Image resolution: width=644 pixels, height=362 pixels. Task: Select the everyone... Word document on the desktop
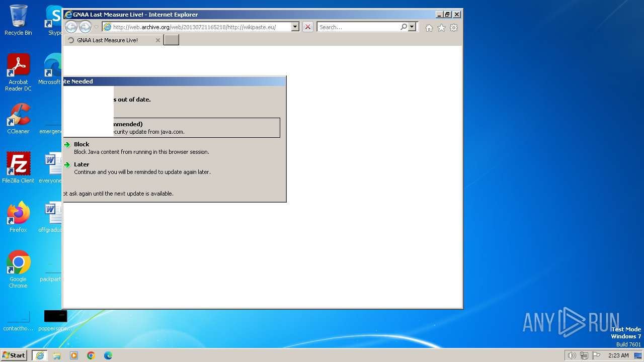[x=51, y=168]
